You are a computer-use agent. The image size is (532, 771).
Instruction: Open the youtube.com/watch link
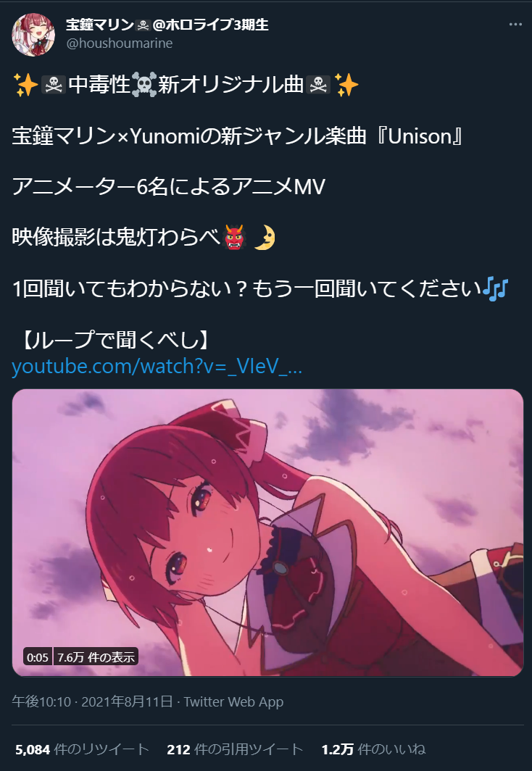157,367
